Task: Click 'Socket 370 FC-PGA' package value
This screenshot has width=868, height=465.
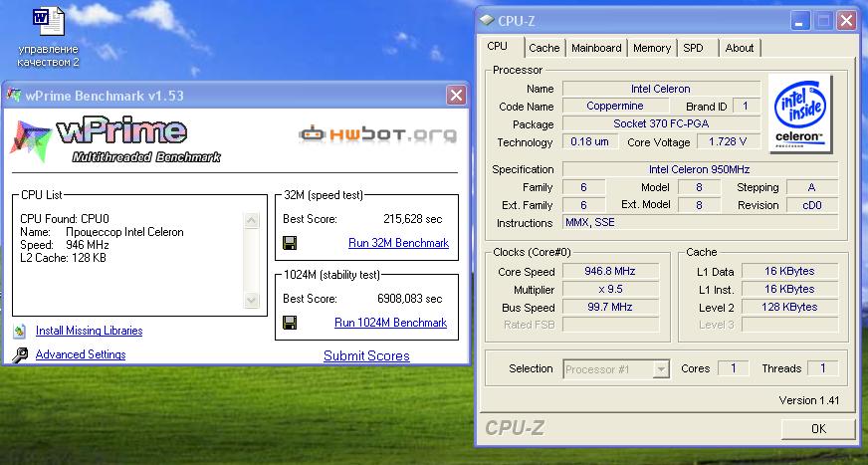Action: [x=661, y=124]
